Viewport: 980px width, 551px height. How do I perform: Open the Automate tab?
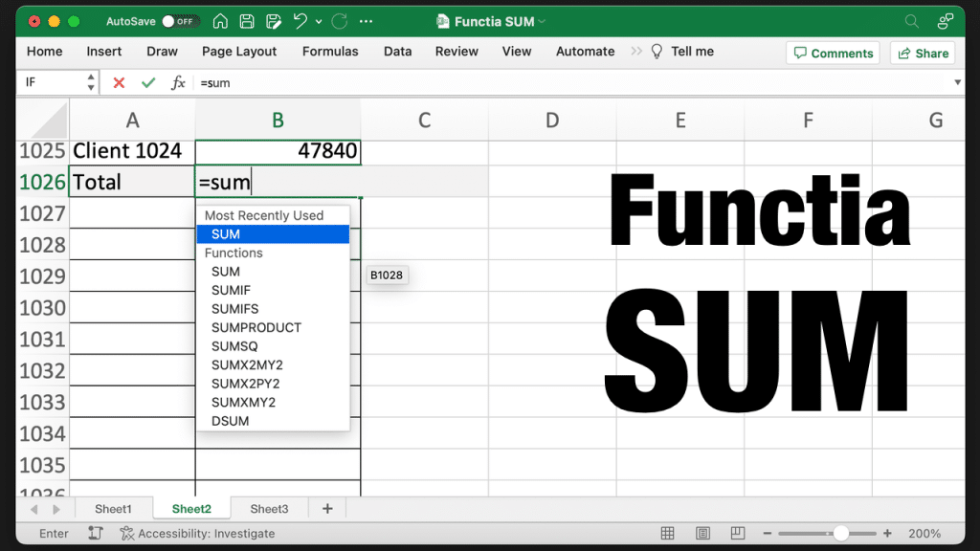coord(585,52)
